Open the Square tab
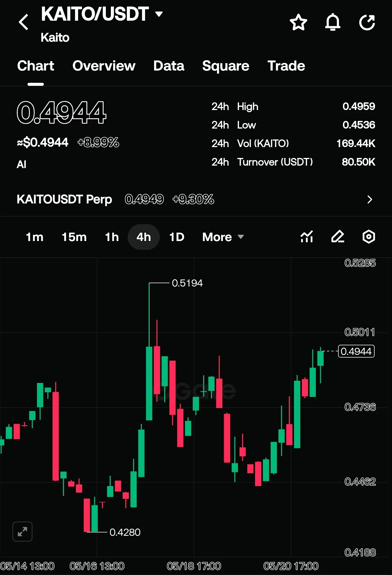This screenshot has height=575, width=392. (x=226, y=66)
